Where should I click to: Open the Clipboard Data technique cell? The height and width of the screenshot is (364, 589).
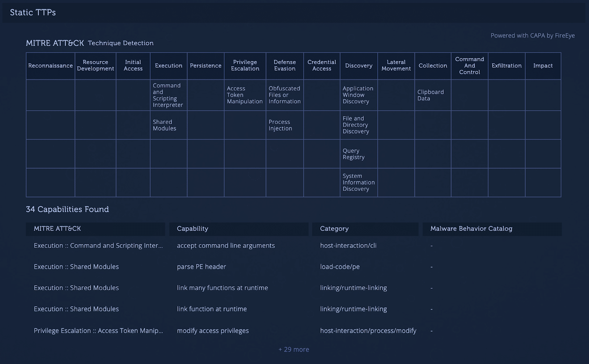point(430,95)
